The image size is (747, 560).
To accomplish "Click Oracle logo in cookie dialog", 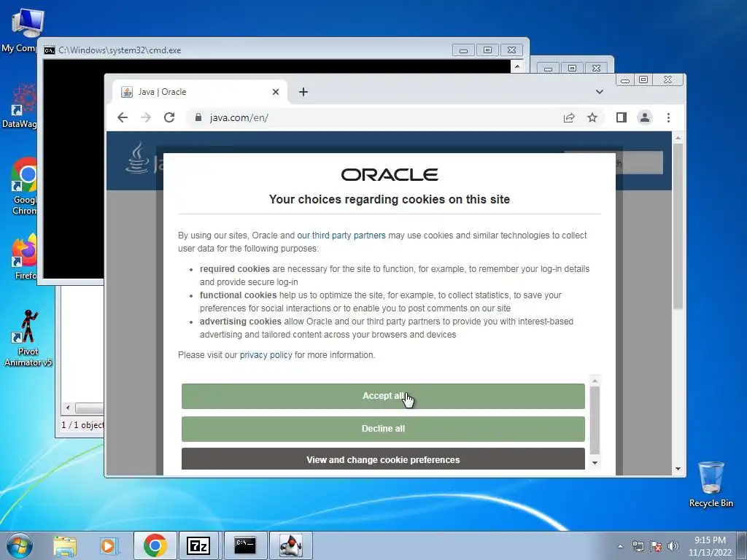I will (x=390, y=175).
